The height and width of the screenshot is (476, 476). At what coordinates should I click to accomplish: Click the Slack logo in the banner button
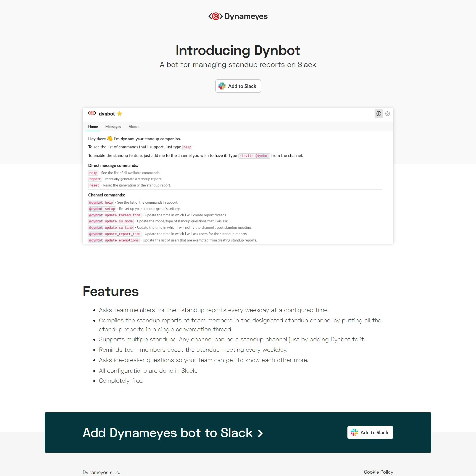point(354,432)
